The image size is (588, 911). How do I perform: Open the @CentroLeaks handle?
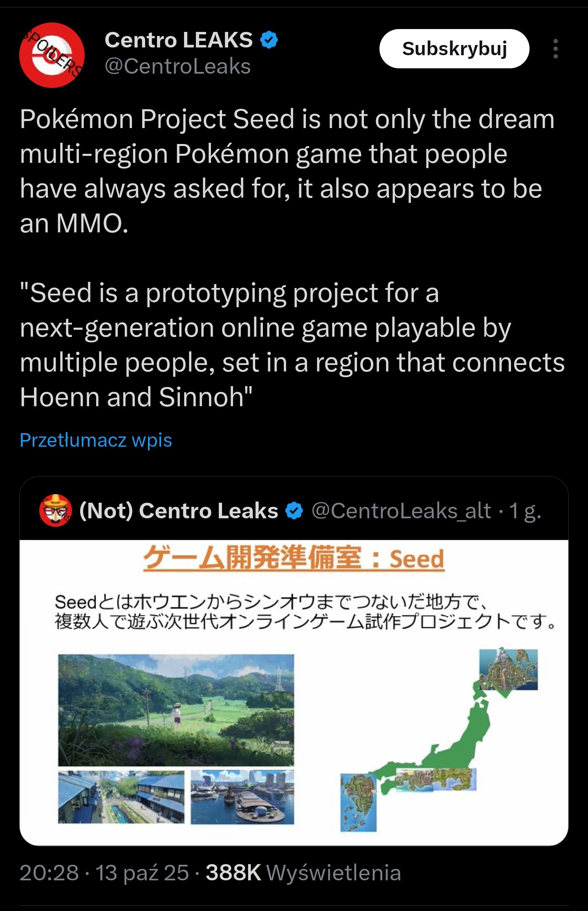(x=177, y=66)
